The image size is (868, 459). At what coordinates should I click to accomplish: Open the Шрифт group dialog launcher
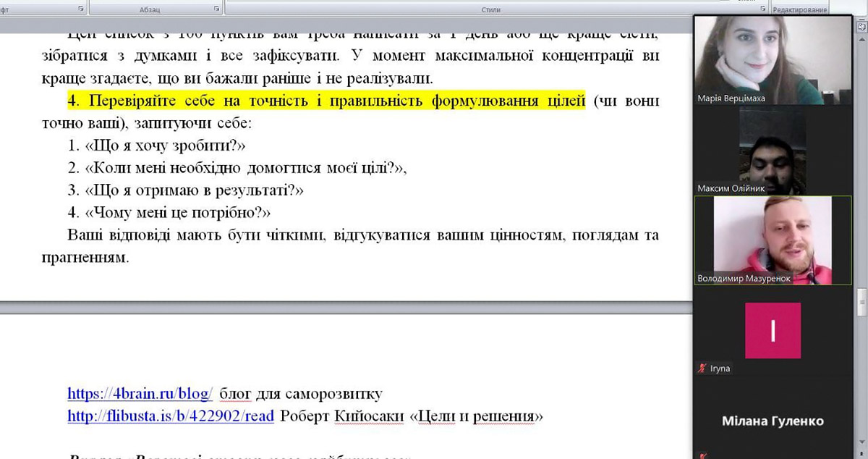pyautogui.click(x=80, y=9)
